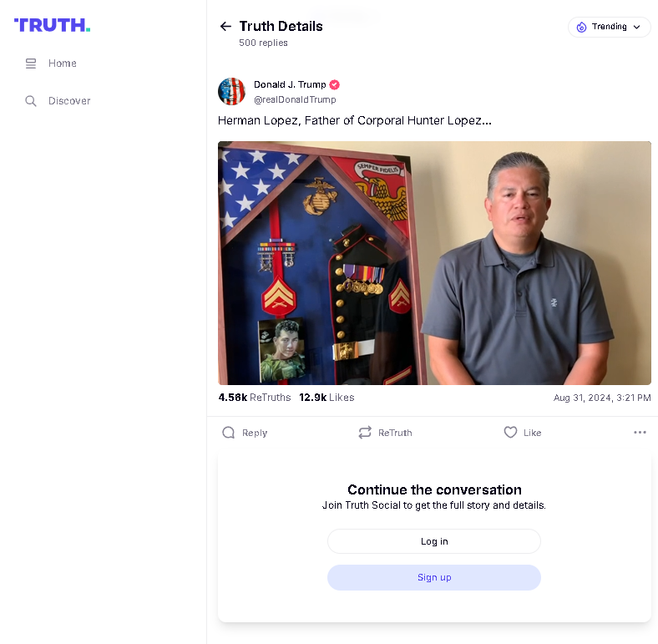The height and width of the screenshot is (644, 658).
Task: Open the Discover search icon
Action: pos(31,101)
